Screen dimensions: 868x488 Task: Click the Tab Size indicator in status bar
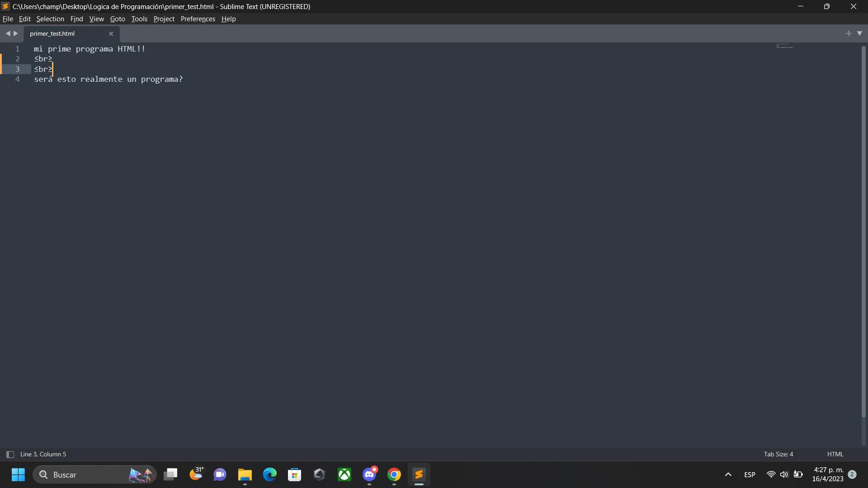(778, 454)
